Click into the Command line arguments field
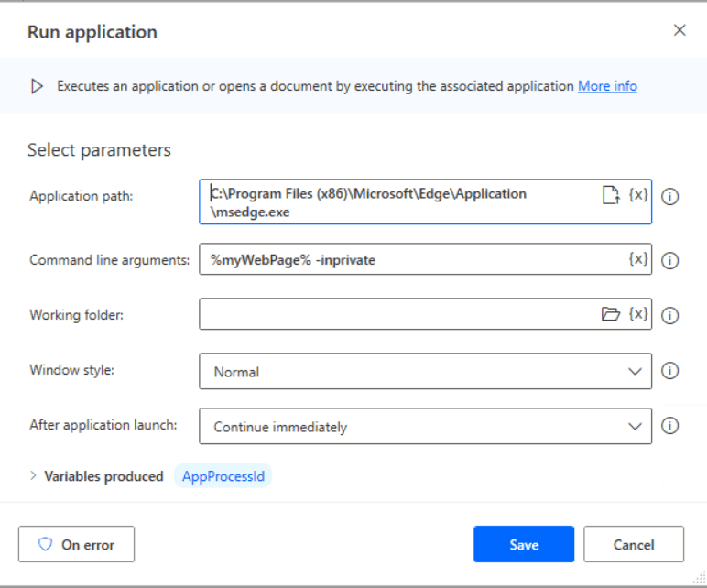This screenshot has height=588, width=707. (412, 259)
